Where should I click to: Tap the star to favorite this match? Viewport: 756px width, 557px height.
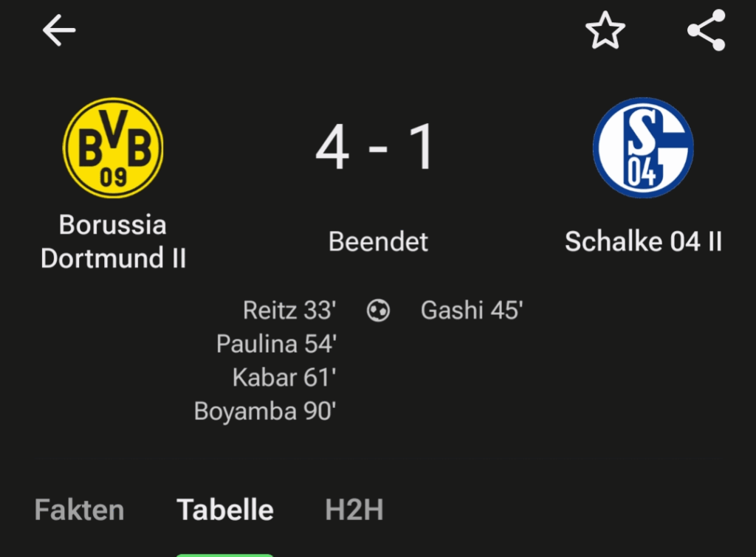click(604, 31)
